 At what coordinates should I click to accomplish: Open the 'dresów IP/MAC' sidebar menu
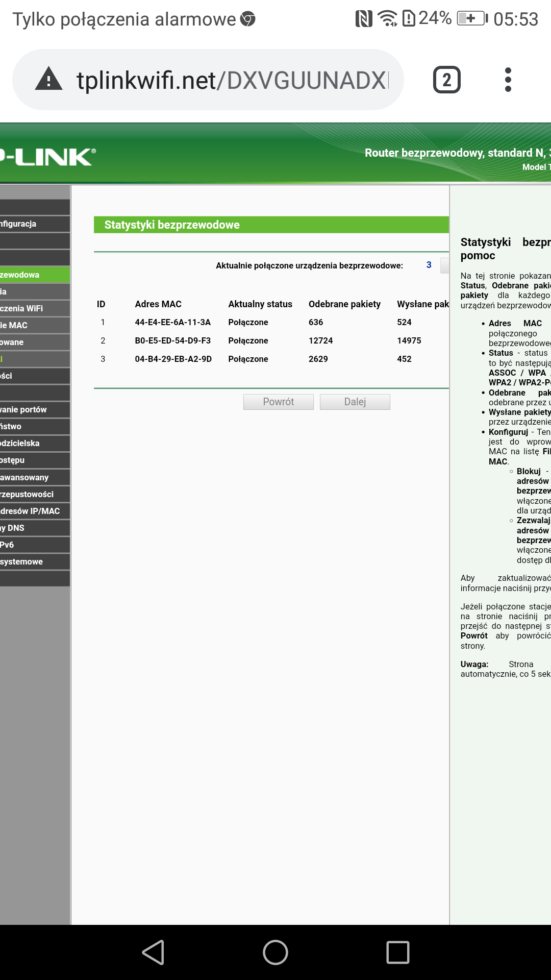tap(35, 511)
